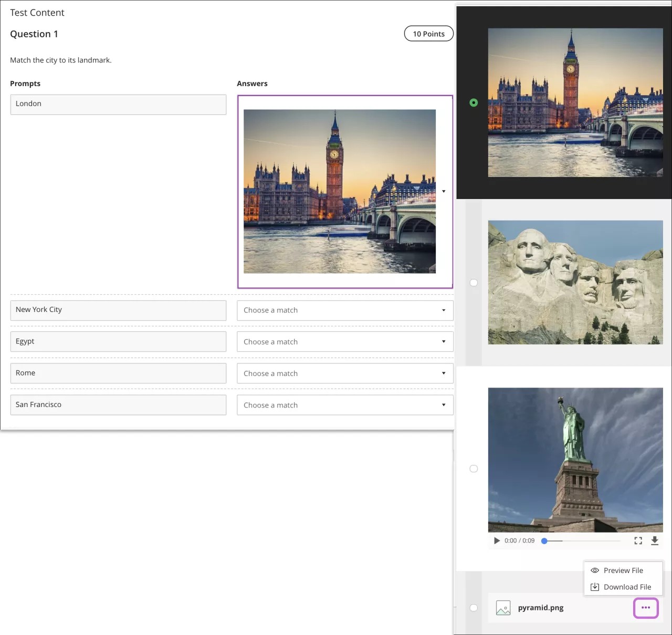Image resolution: width=672 pixels, height=635 pixels.
Task: Play the Statue of Liberty video
Action: 497,540
